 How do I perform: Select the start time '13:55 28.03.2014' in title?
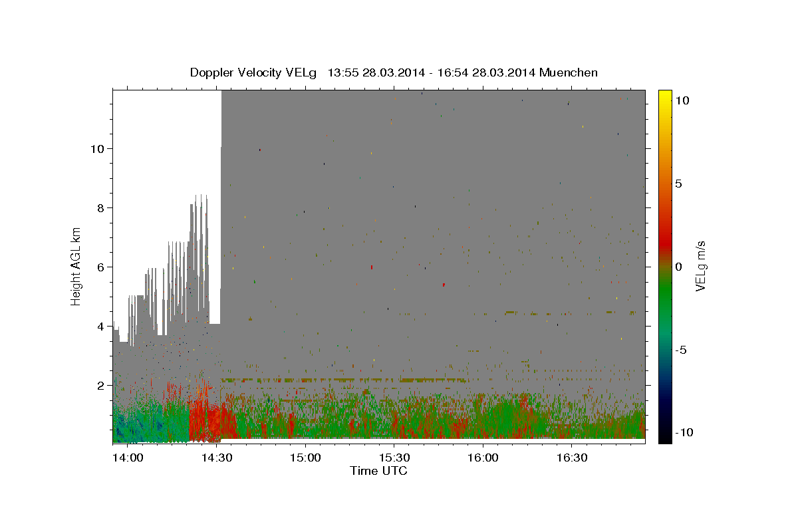pos(374,72)
